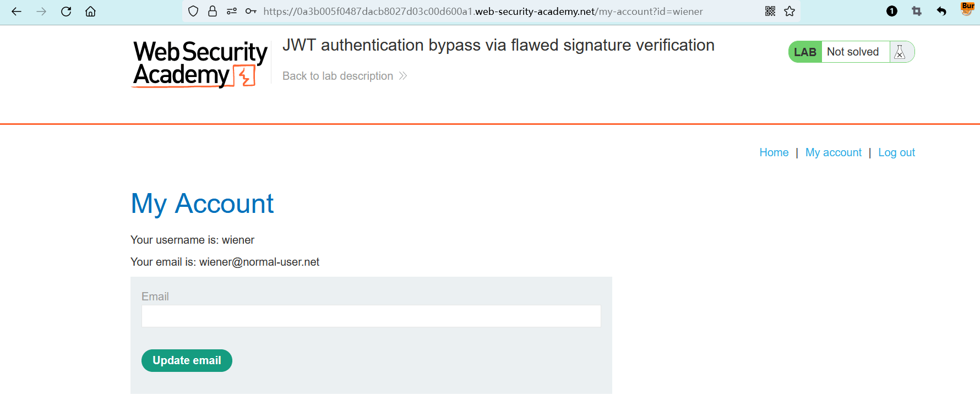Click the padlock site security icon
The width and height of the screenshot is (980, 417).
pos(213,12)
